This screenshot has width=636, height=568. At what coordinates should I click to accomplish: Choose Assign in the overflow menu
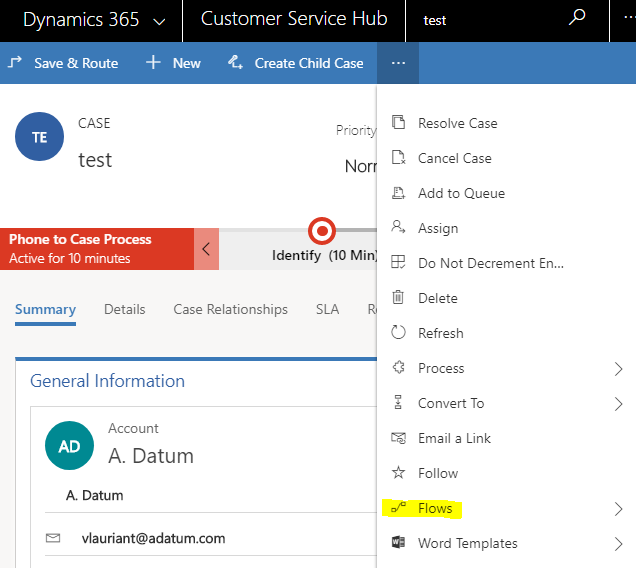[506, 228]
